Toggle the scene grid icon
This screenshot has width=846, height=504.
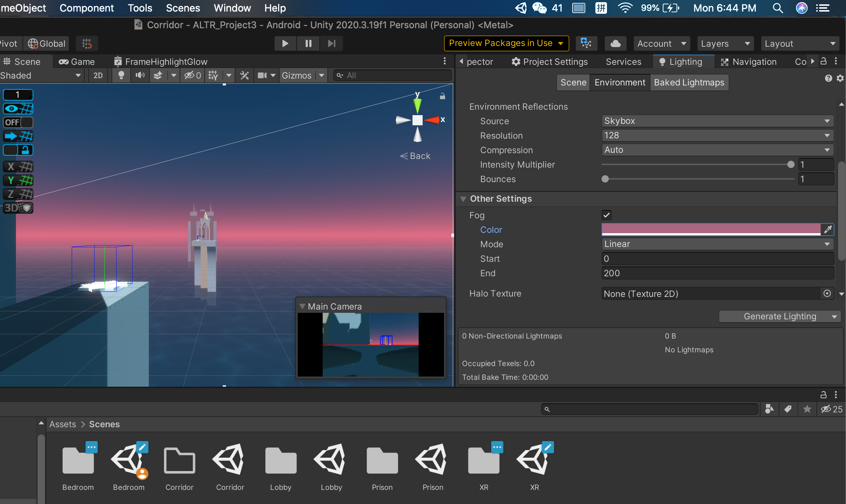pos(213,75)
